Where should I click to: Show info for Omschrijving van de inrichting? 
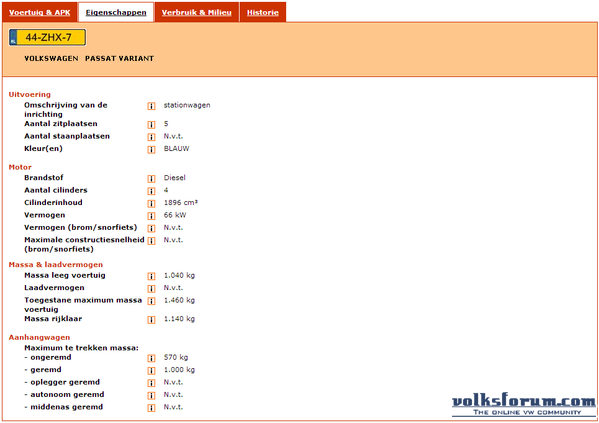(x=151, y=106)
